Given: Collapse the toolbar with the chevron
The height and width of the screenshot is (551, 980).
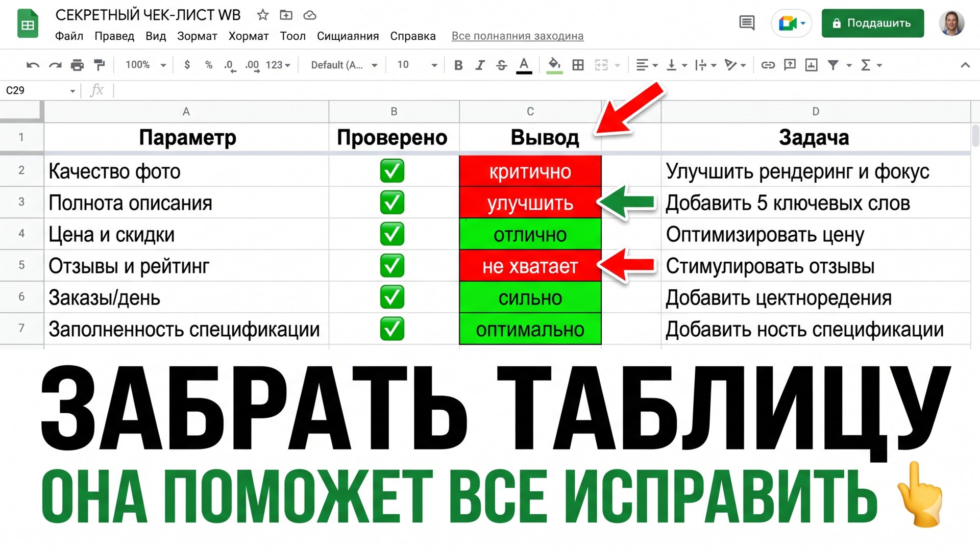Looking at the screenshot, I should pos(965,65).
